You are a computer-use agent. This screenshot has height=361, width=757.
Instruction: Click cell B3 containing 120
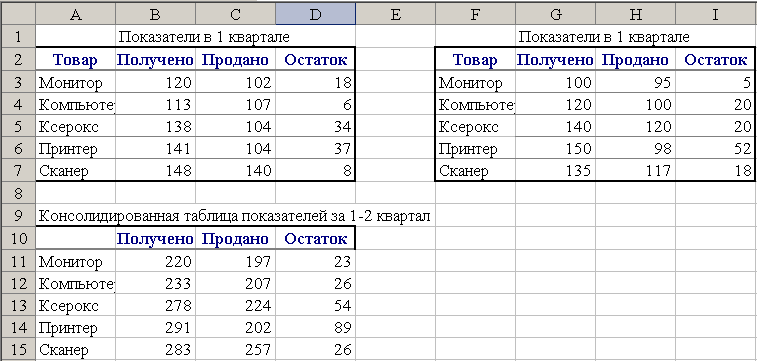click(155, 83)
